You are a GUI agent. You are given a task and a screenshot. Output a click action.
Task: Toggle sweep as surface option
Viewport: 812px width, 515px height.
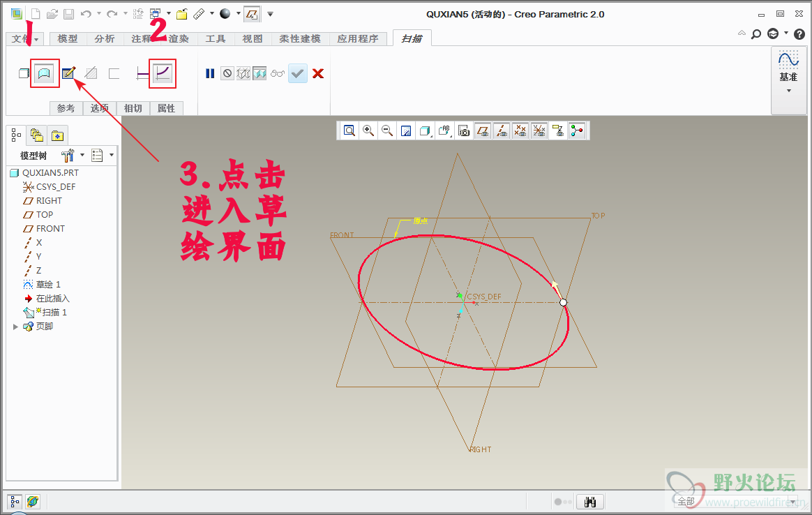(x=45, y=73)
